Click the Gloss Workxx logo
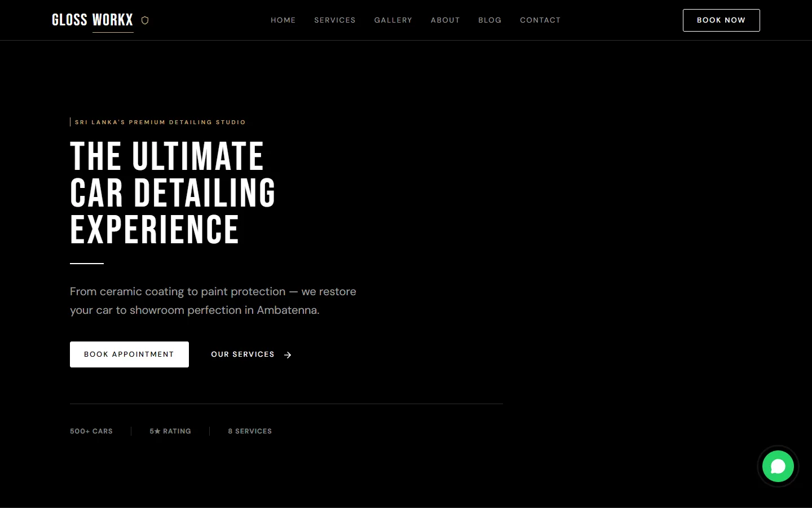Image resolution: width=812 pixels, height=508 pixels. point(92,20)
